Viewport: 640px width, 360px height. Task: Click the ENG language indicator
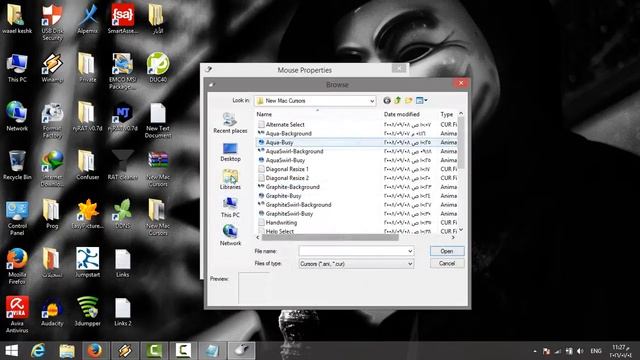click(596, 351)
